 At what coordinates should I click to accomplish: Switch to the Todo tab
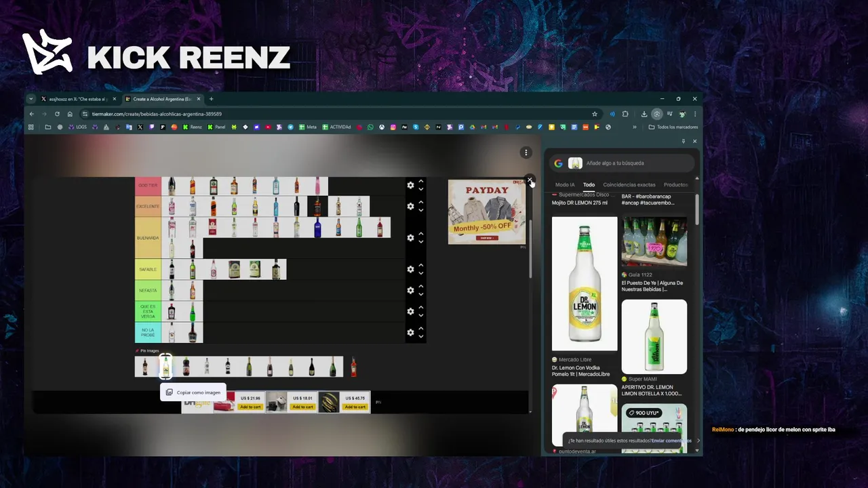pos(589,185)
